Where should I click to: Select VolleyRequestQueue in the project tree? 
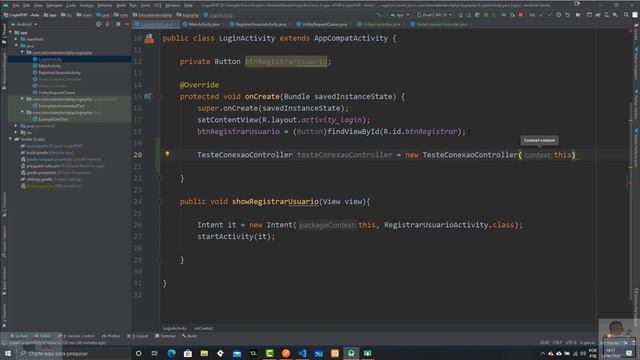57,93
